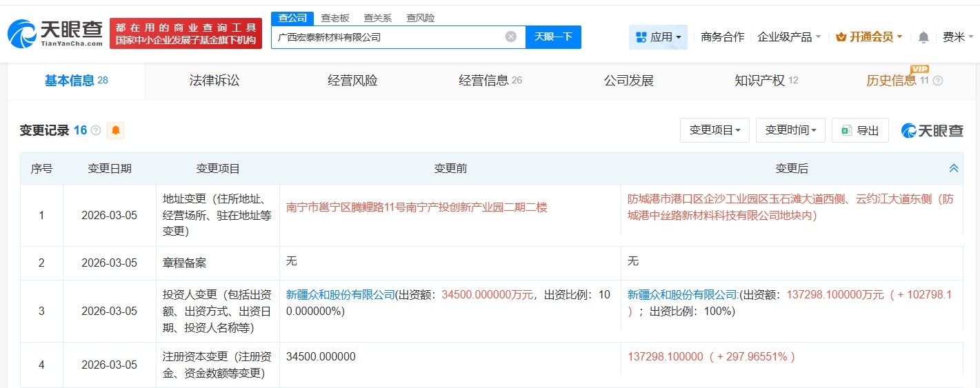The width and height of the screenshot is (980, 388).
Task: Select the 查老板 search mode tab
Action: point(335,18)
